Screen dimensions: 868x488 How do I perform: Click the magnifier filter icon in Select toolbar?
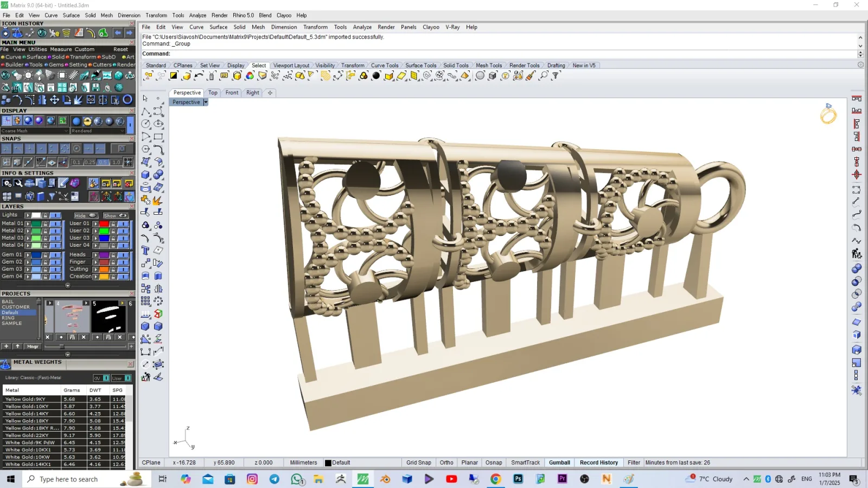tap(544, 76)
